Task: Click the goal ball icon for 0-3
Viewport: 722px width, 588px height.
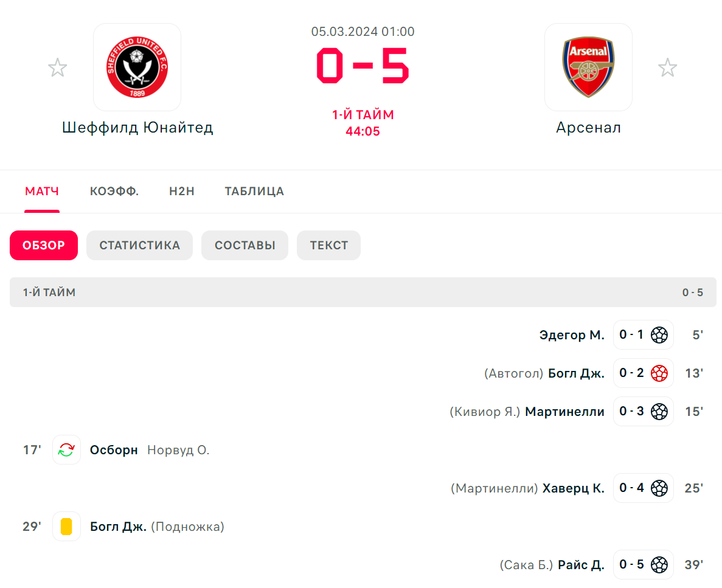Action: coord(659,411)
